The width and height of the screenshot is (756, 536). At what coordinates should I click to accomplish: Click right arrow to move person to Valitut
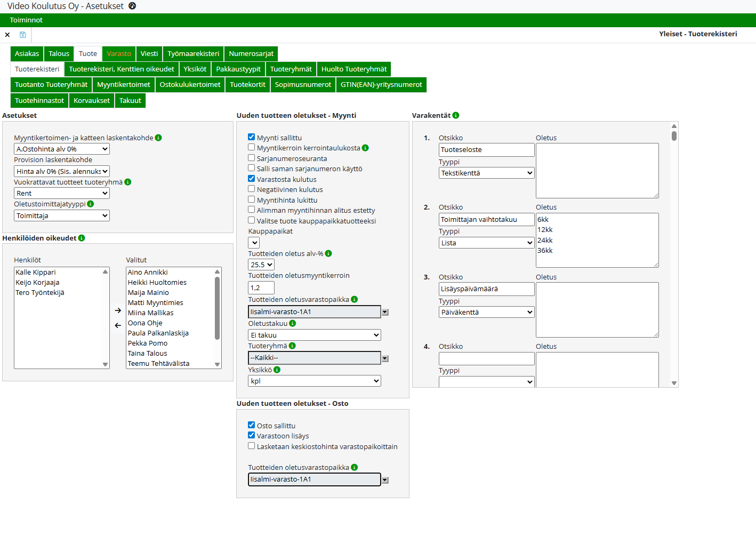[x=118, y=310]
